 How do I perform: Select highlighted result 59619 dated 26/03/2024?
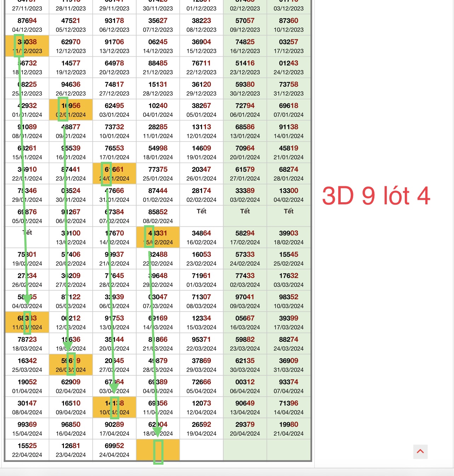click(71, 365)
